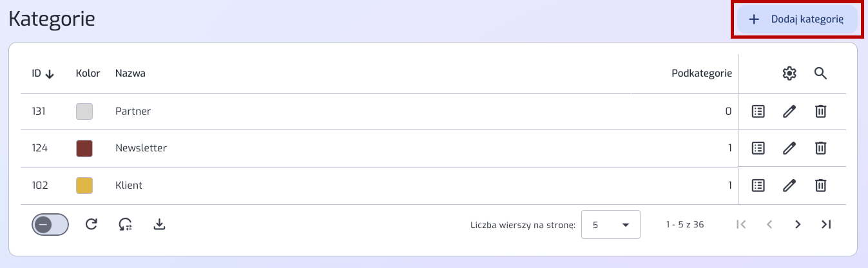Reset table settings refresh icon
The width and height of the screenshot is (868, 268).
(126, 224)
